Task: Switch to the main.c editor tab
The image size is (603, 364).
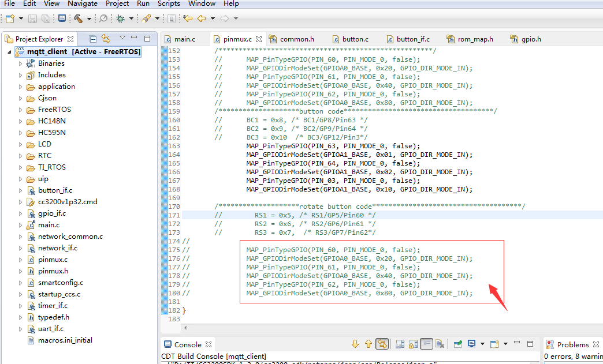Action: coord(180,39)
